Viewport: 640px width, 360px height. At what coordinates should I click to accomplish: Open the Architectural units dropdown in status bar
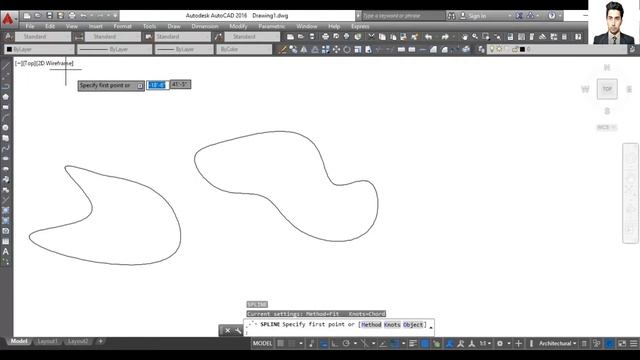(x=558, y=344)
